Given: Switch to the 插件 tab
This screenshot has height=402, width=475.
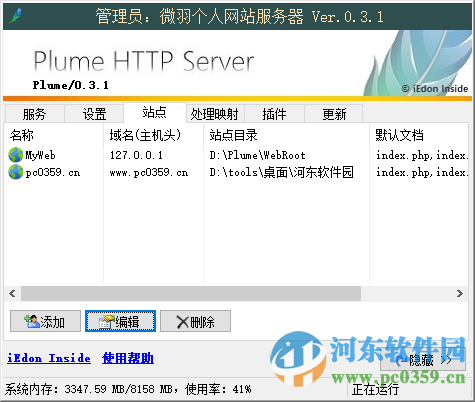Looking at the screenshot, I should point(274,114).
